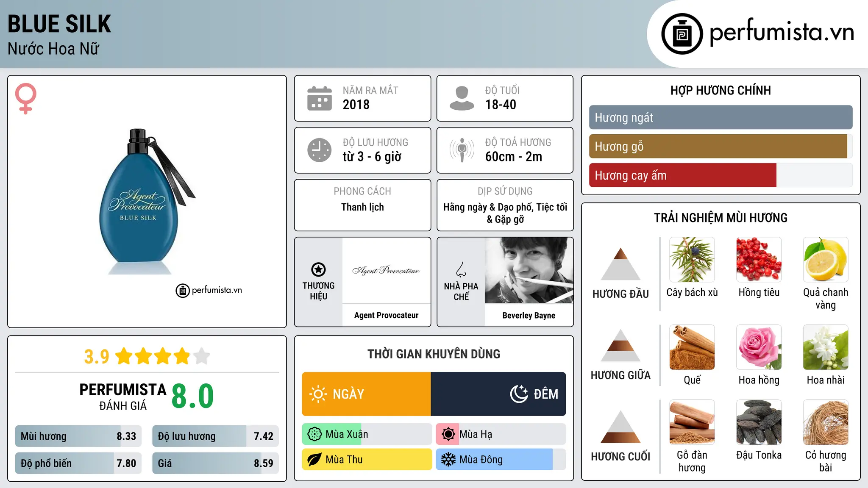Click the flower icon for Mùa Xuân
The height and width of the screenshot is (488, 868).
click(x=314, y=434)
